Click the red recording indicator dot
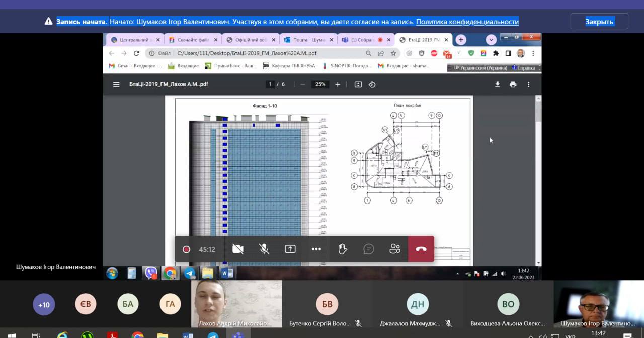 186,249
